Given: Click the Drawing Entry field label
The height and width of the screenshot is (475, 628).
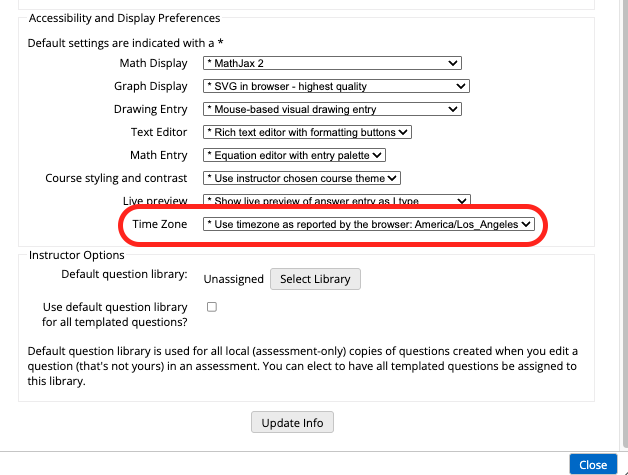Looking at the screenshot, I should [151, 109].
